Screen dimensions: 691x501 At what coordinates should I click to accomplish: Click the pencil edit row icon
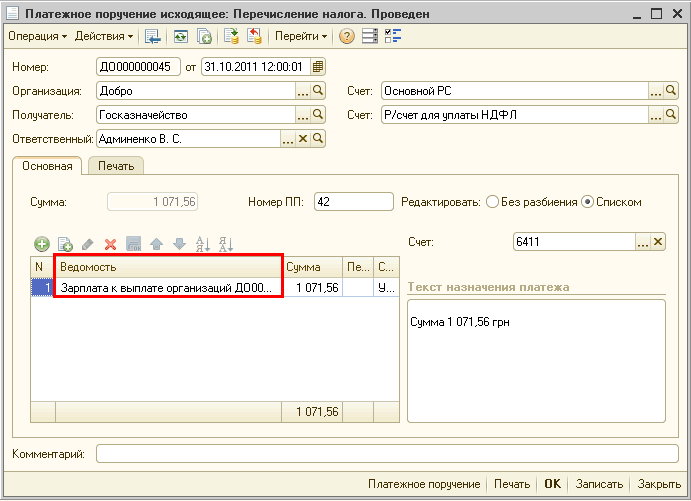pos(87,244)
